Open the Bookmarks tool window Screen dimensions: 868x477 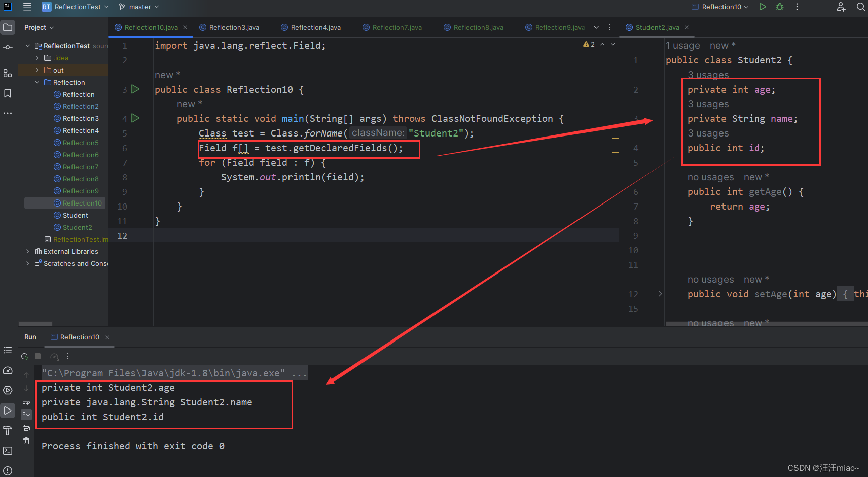click(8, 93)
